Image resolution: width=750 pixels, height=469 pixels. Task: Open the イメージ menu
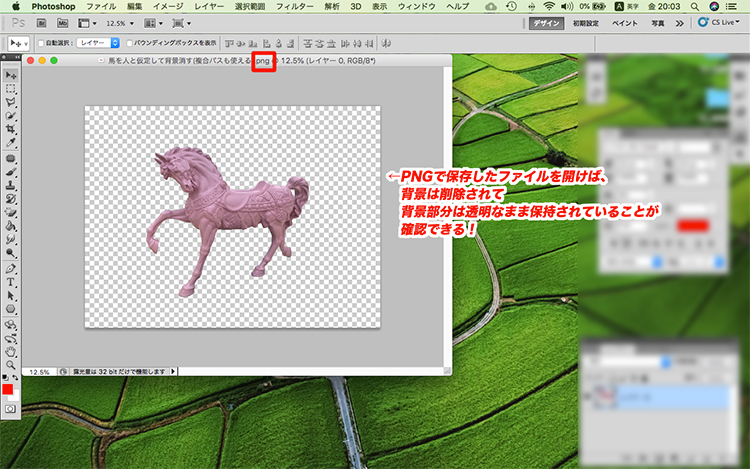tap(168, 6)
